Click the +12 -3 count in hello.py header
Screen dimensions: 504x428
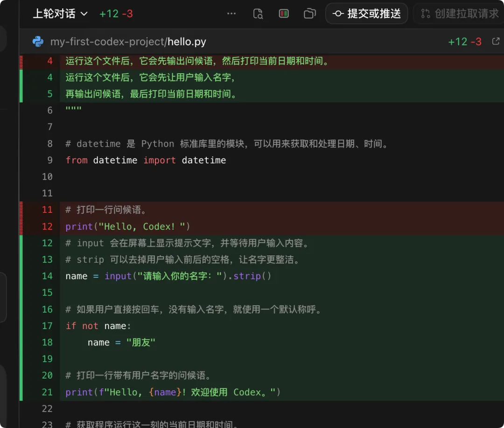click(465, 42)
